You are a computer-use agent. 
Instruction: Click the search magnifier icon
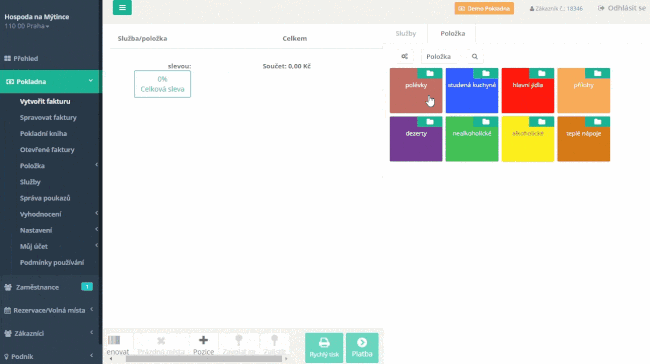pos(475,56)
